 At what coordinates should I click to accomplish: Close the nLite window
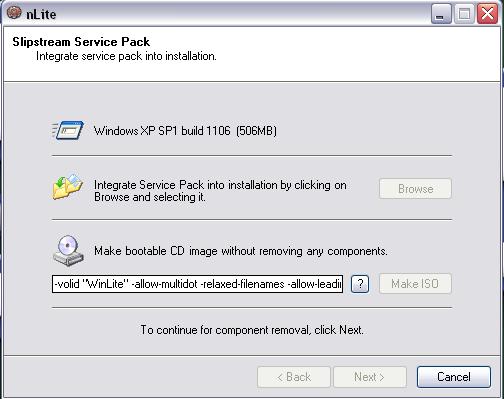(487, 14)
